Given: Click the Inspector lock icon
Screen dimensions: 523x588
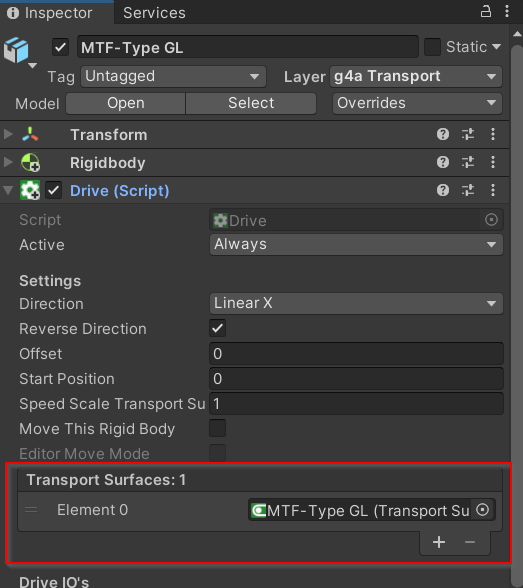Looking at the screenshot, I should (x=486, y=11).
